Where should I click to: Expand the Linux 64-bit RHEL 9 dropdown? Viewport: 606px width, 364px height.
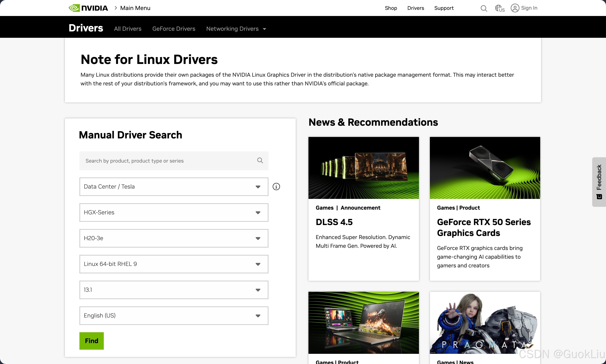coord(174,264)
